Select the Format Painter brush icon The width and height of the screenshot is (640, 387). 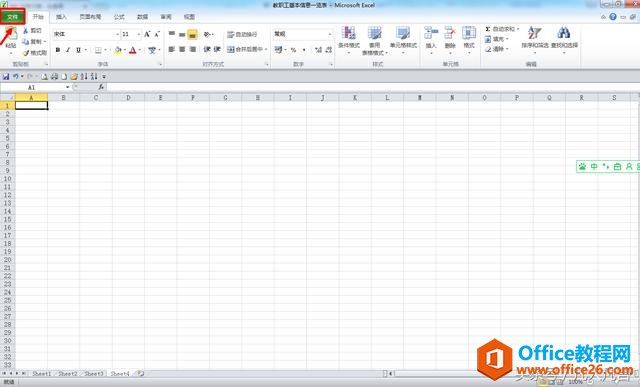tap(26, 53)
